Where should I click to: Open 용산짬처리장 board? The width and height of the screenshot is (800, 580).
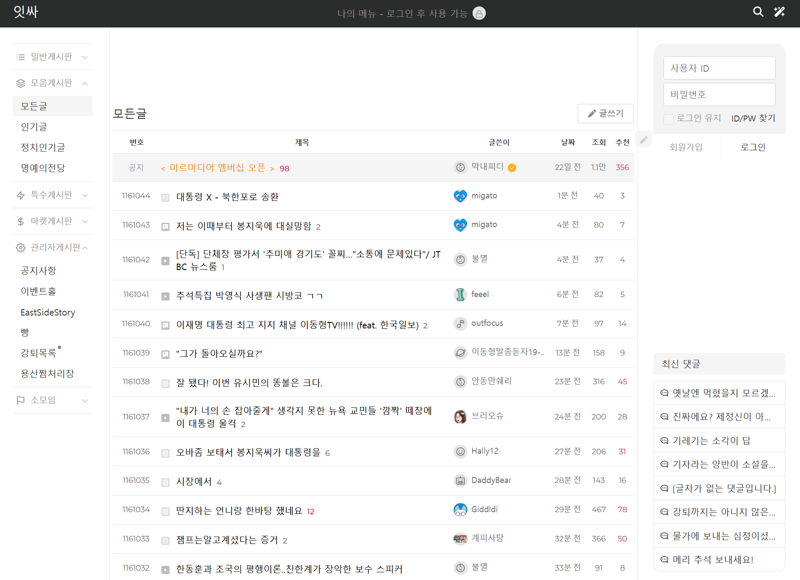[x=47, y=373]
